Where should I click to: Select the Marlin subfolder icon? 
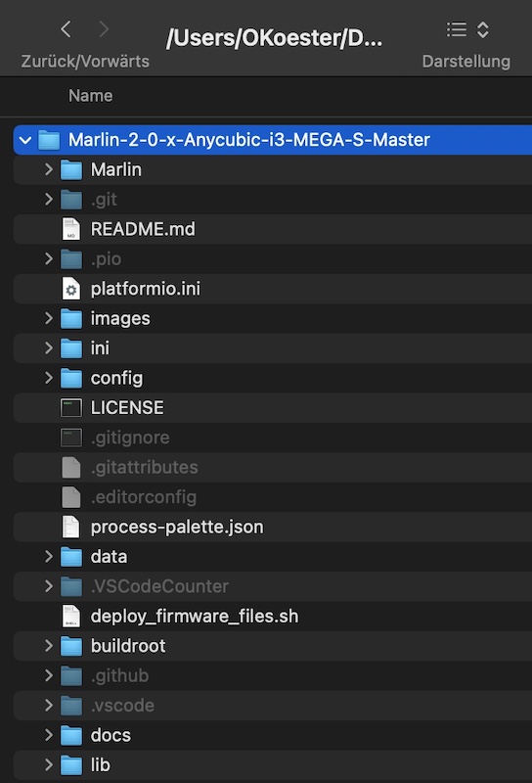70,169
